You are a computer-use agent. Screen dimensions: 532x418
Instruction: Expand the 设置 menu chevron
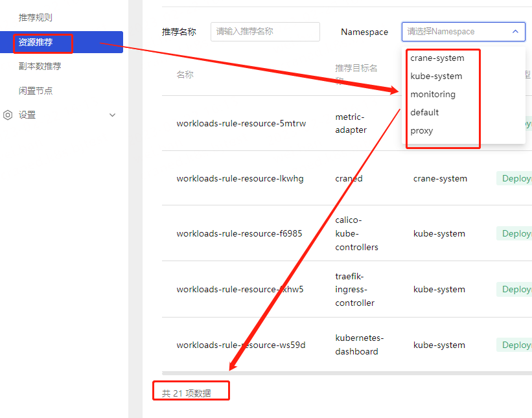(112, 115)
